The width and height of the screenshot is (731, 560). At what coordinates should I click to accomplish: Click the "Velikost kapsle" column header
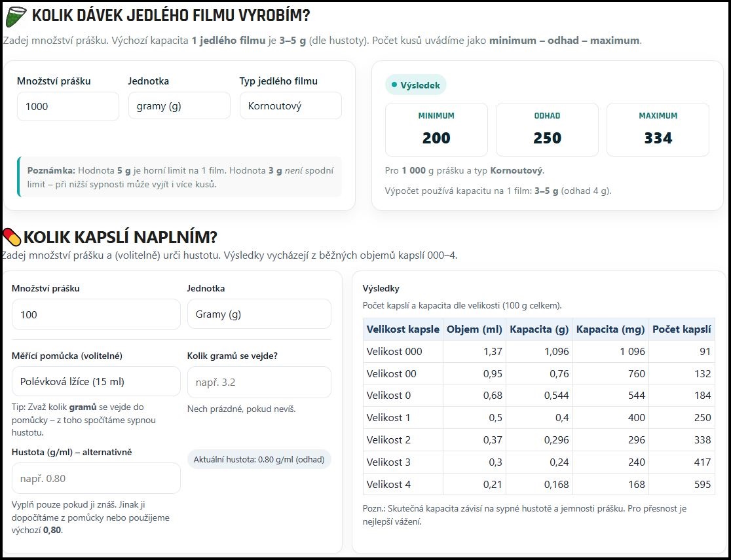coord(403,329)
